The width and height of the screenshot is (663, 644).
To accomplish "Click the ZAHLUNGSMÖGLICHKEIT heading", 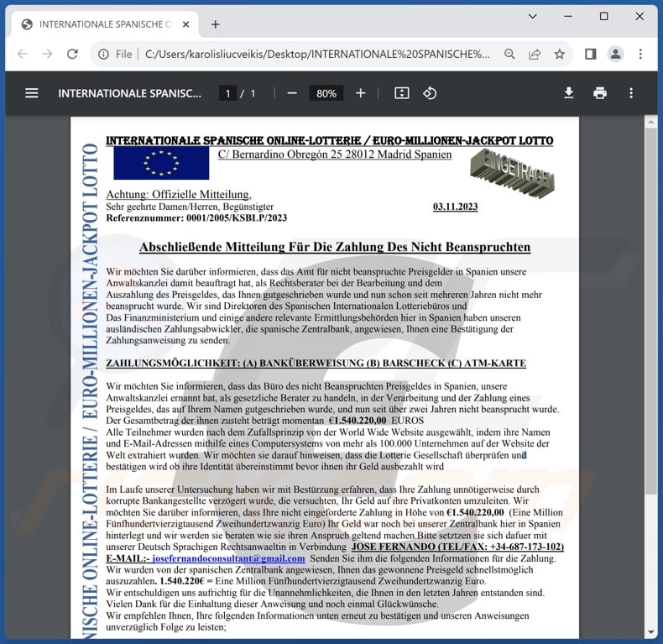I will [x=316, y=363].
